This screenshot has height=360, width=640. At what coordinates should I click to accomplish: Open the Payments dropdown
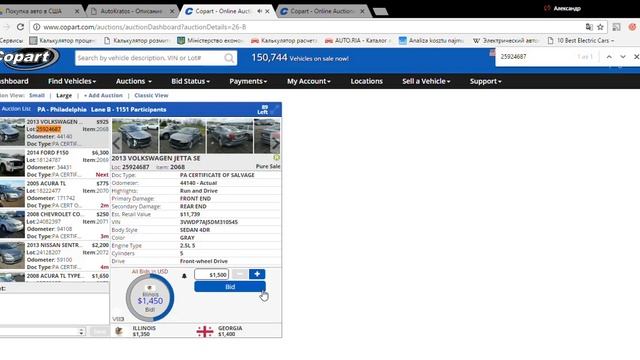coord(248,81)
